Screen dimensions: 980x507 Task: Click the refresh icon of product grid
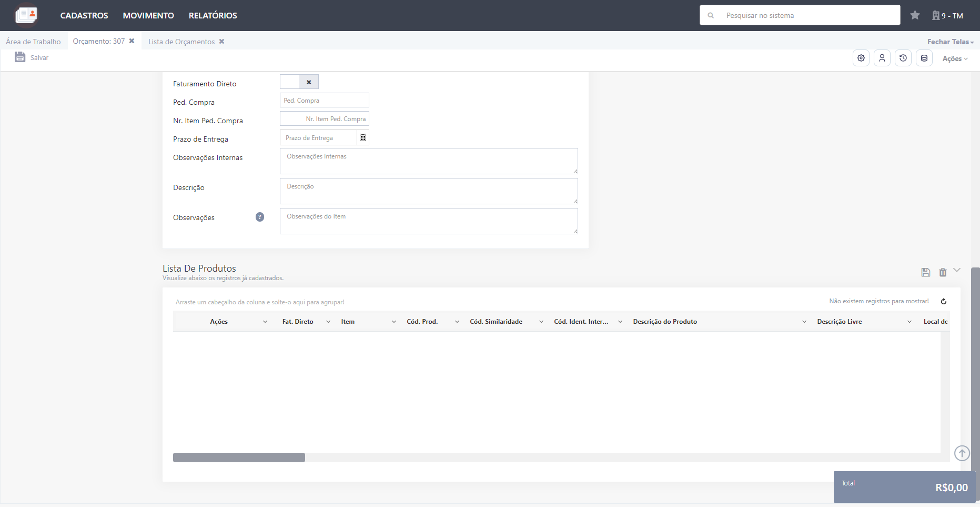coord(944,302)
